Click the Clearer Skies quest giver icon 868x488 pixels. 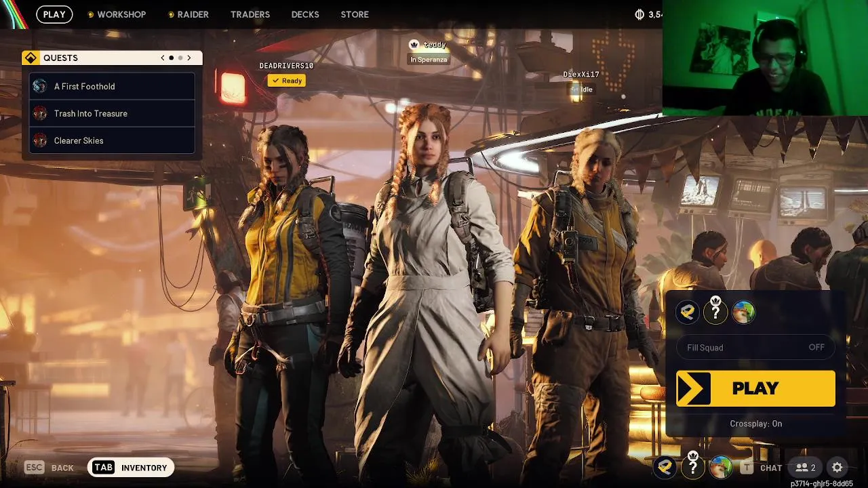(40, 140)
